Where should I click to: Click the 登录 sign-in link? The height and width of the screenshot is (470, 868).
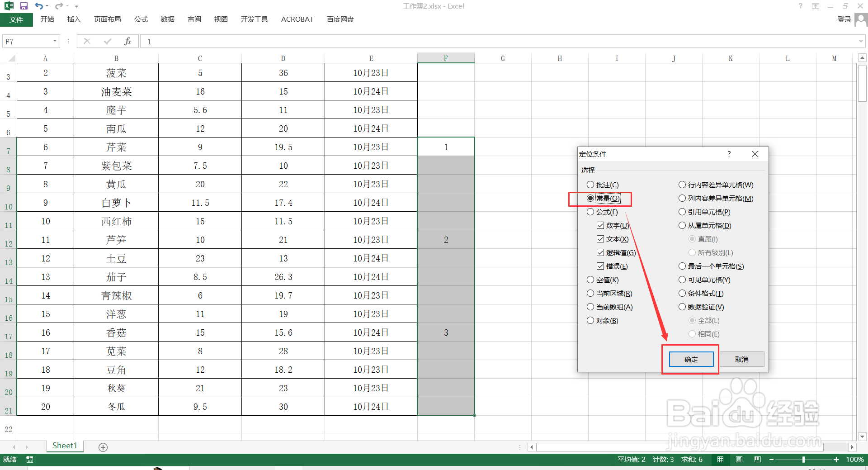tap(844, 19)
